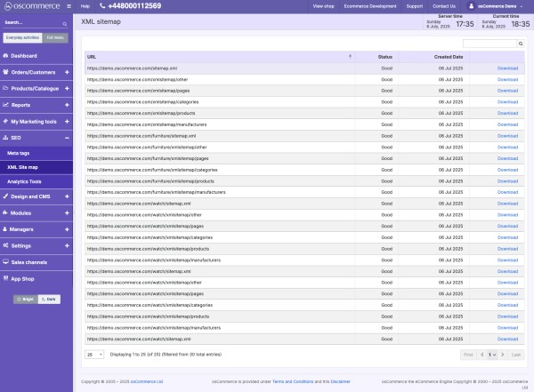Expand the Design and CMS plus sign
Image resolution: width=534 pixels, height=392 pixels.
coord(67,196)
